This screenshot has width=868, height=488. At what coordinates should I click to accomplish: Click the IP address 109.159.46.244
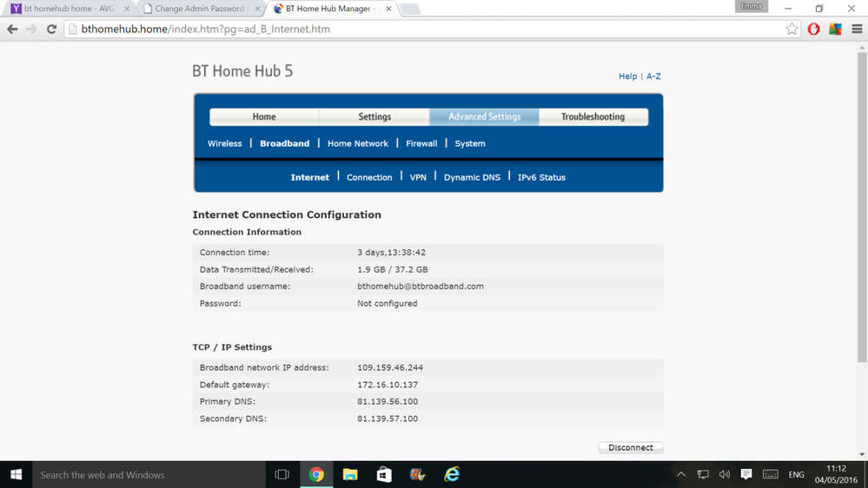click(x=390, y=368)
